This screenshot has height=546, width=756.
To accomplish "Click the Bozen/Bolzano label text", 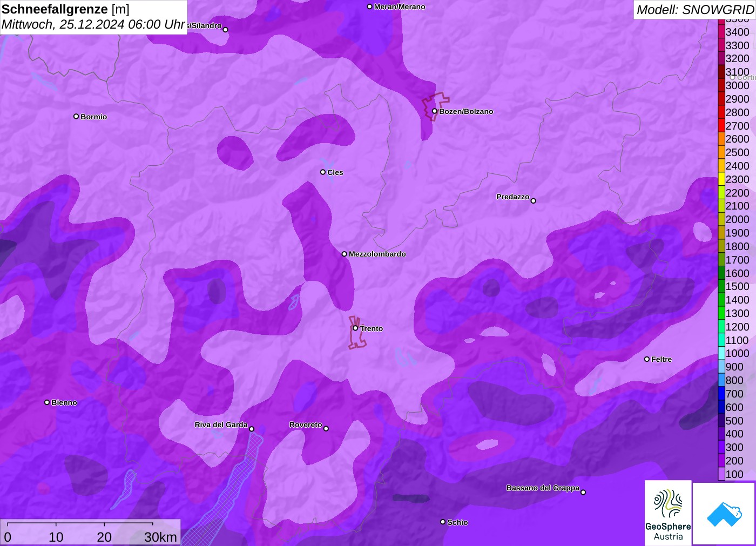I will click(x=466, y=111).
